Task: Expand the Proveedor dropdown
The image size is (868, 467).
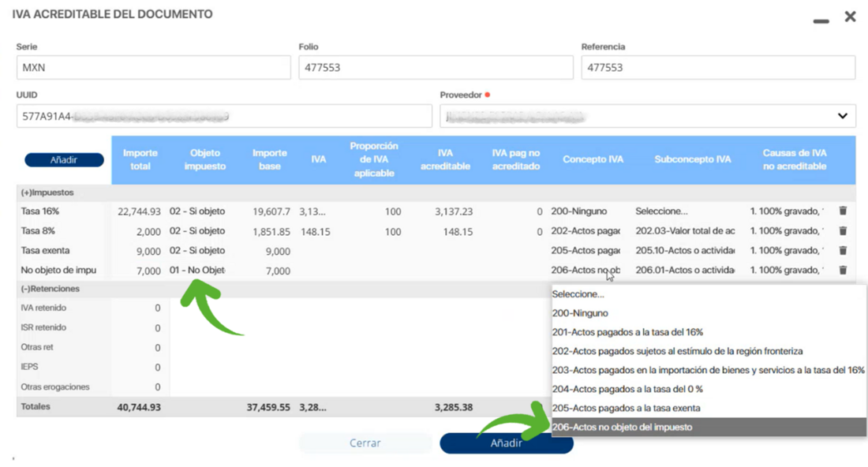Action: click(x=842, y=116)
